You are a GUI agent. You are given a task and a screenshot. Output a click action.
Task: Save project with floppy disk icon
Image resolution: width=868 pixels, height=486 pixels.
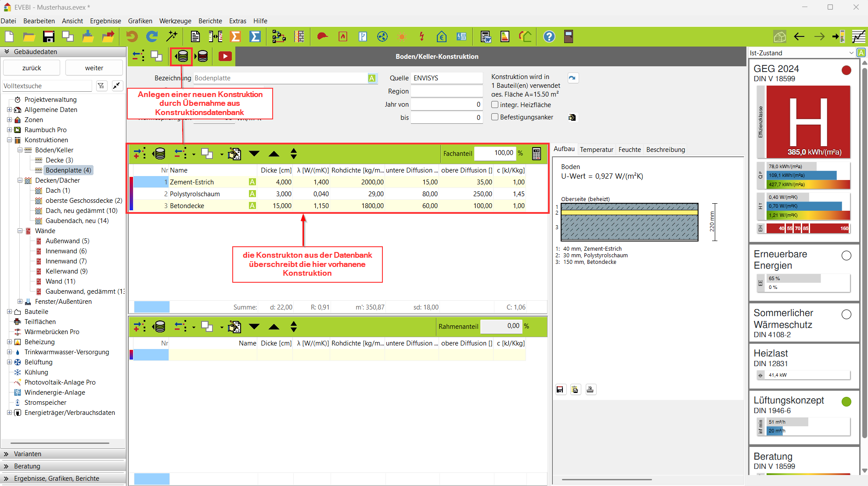(48, 37)
